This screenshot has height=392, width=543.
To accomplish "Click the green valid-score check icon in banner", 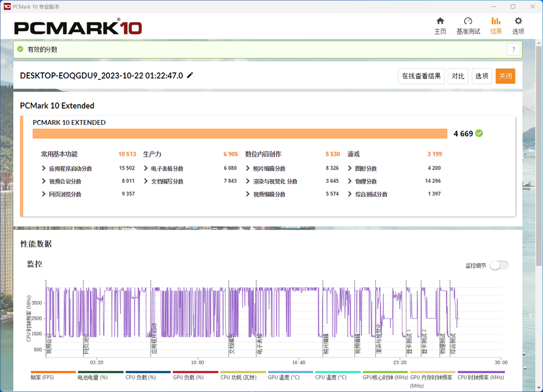I will [x=21, y=49].
